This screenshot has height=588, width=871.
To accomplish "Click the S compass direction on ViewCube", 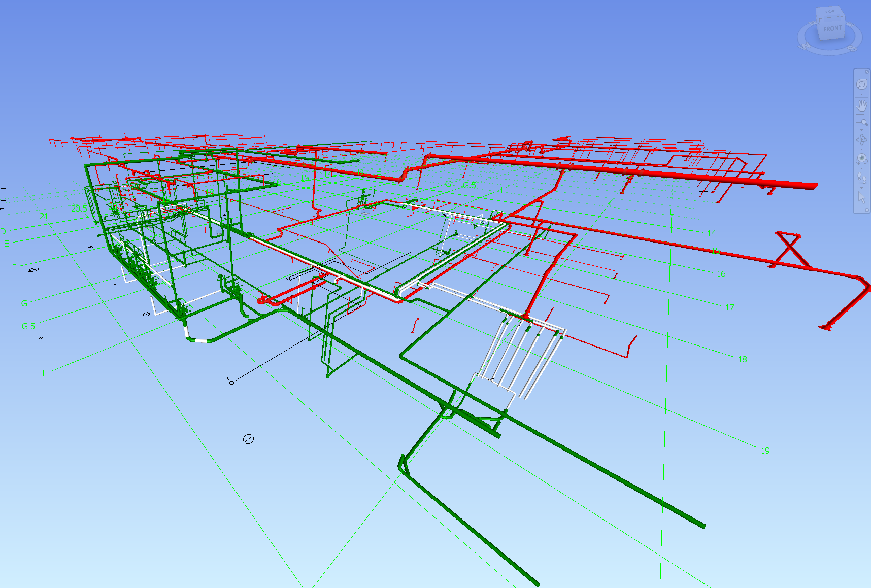I will (853, 49).
